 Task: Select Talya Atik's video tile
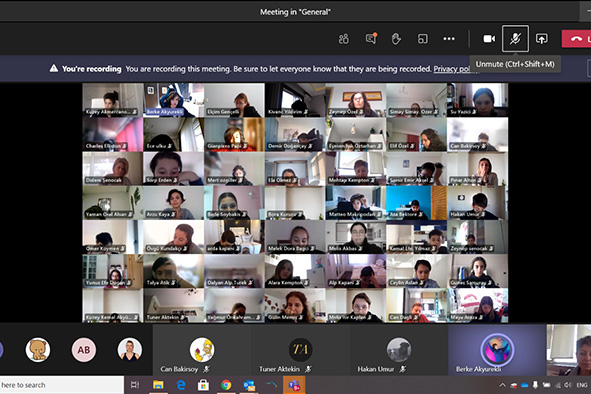click(x=174, y=271)
